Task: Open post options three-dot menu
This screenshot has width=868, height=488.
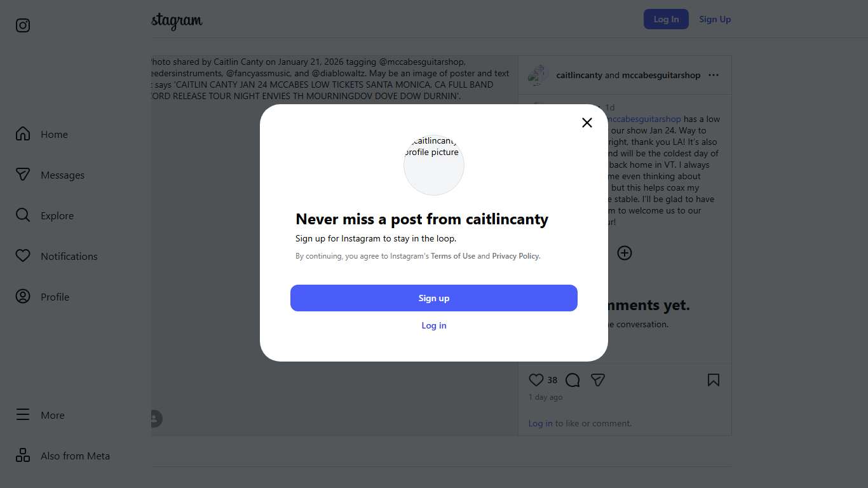Action: (714, 75)
